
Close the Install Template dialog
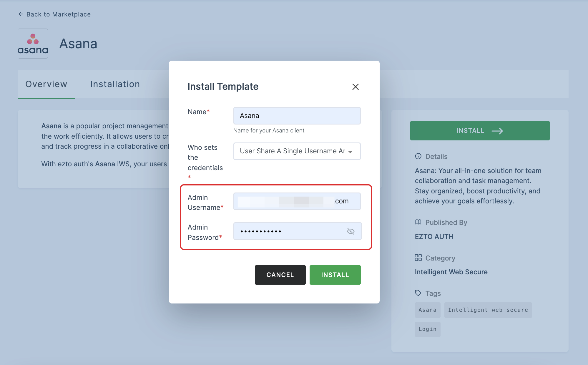(x=355, y=87)
